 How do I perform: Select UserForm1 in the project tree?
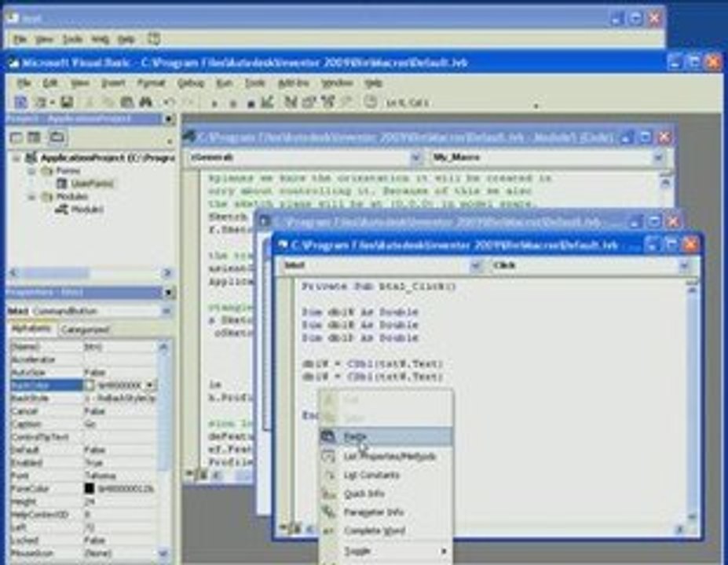(91, 184)
